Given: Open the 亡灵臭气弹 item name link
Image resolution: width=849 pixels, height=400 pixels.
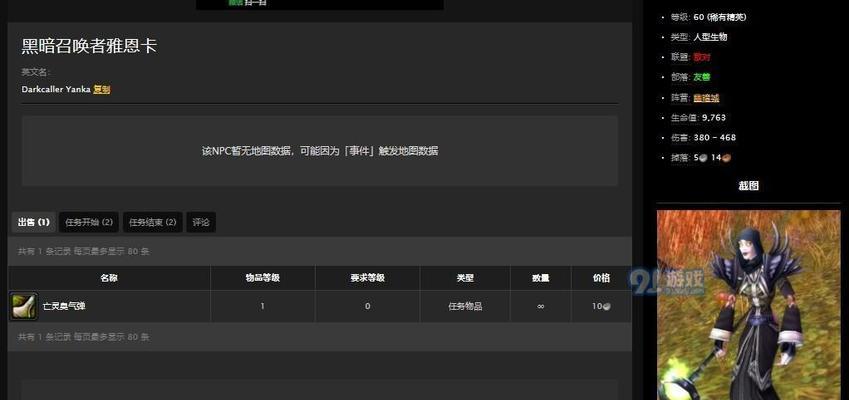Looking at the screenshot, I should [x=64, y=306].
